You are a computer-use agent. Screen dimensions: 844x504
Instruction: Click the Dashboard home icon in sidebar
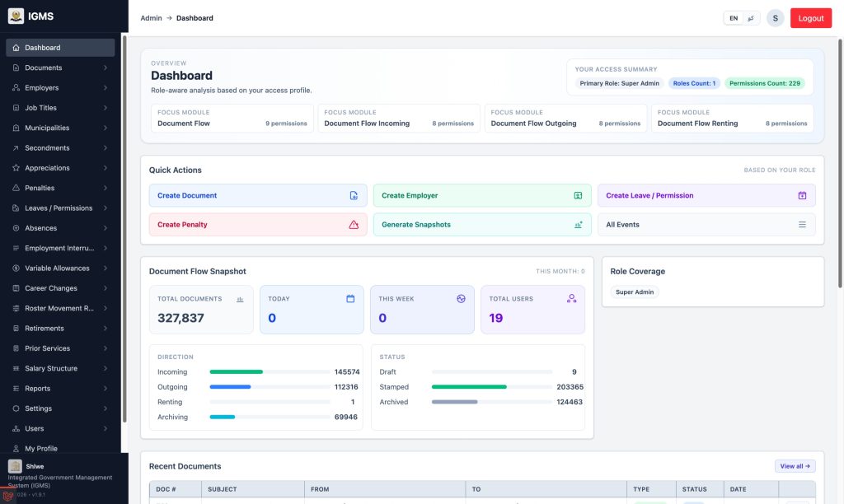pos(16,48)
